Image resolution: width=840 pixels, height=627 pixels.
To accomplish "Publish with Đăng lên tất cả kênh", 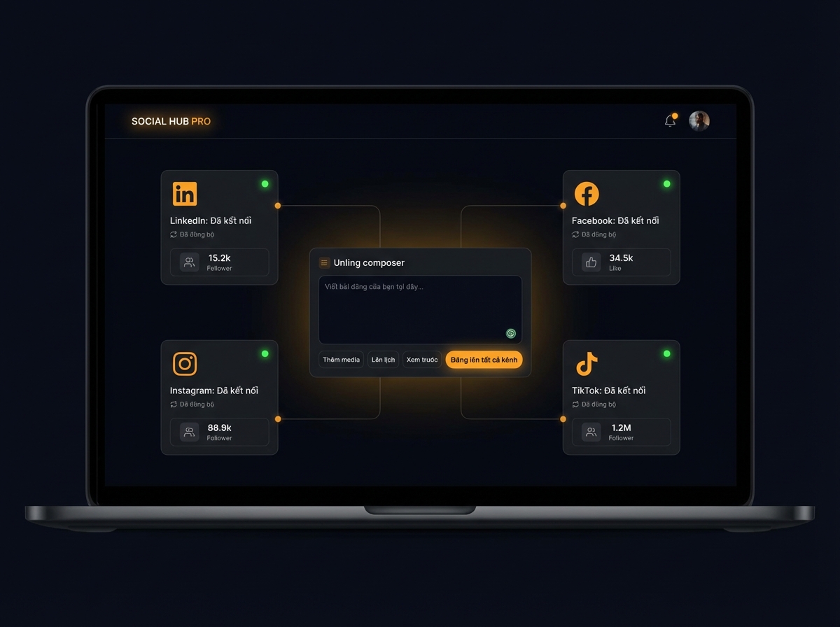I will 484,360.
